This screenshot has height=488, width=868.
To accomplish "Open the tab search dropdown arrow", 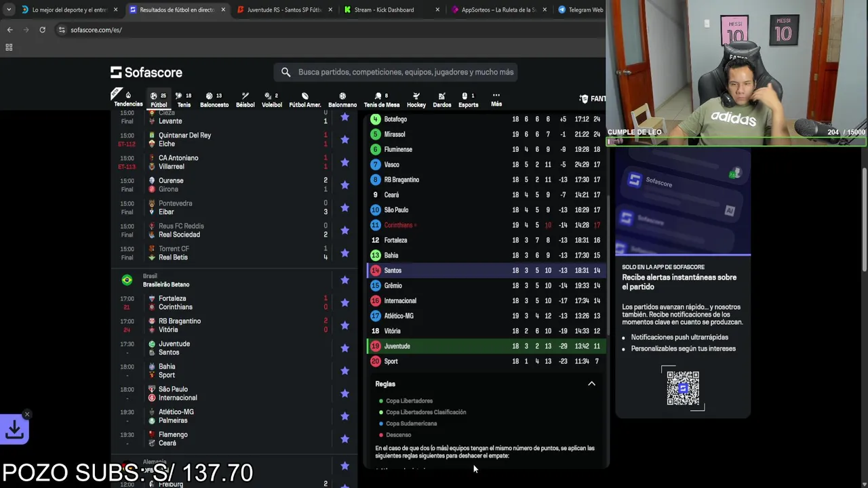I will point(7,9).
